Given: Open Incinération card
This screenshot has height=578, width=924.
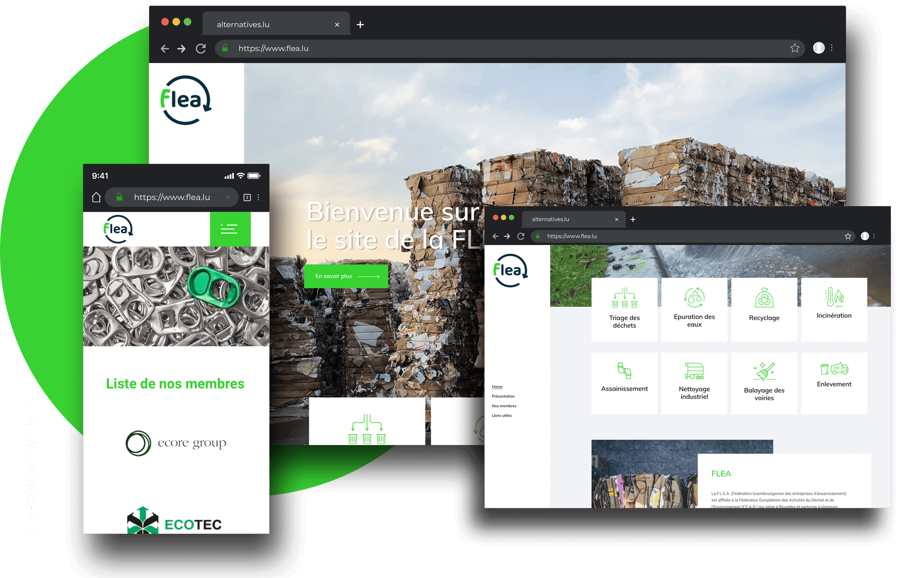Looking at the screenshot, I should [x=834, y=309].
